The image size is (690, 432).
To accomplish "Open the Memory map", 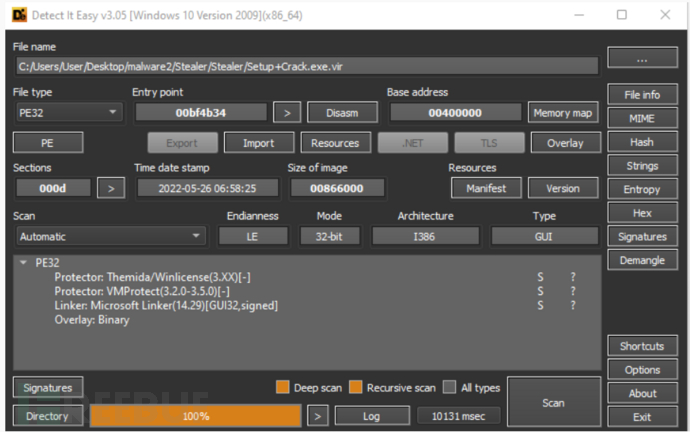I will click(563, 113).
